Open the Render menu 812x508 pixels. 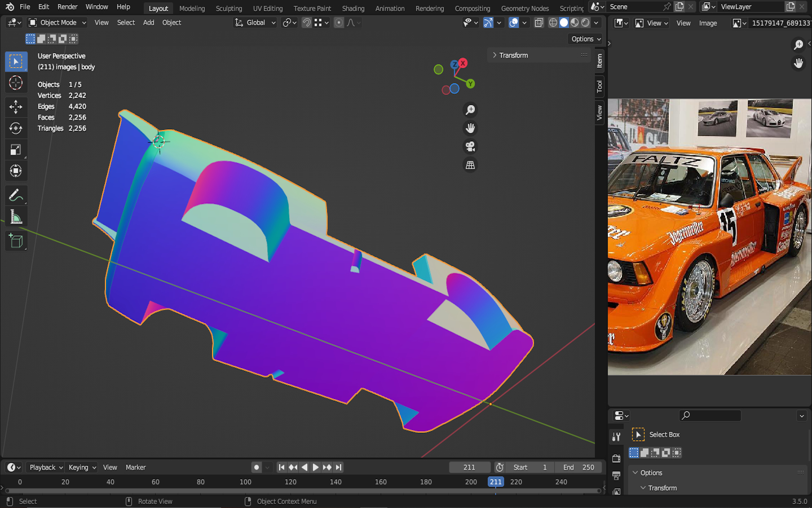(x=68, y=7)
